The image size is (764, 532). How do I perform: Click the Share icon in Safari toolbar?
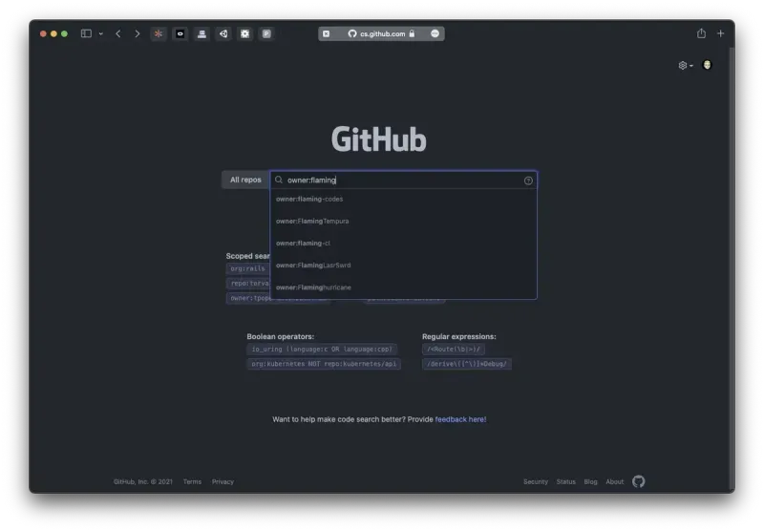(x=701, y=33)
